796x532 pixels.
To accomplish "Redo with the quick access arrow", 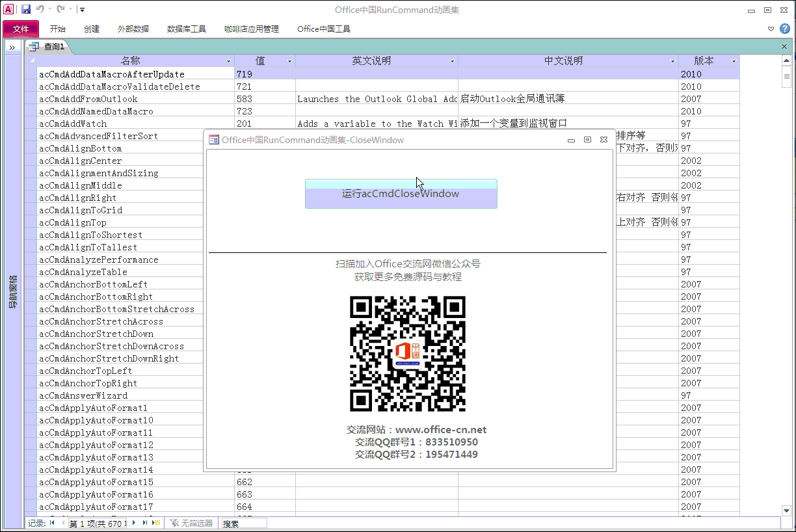I will point(60,9).
